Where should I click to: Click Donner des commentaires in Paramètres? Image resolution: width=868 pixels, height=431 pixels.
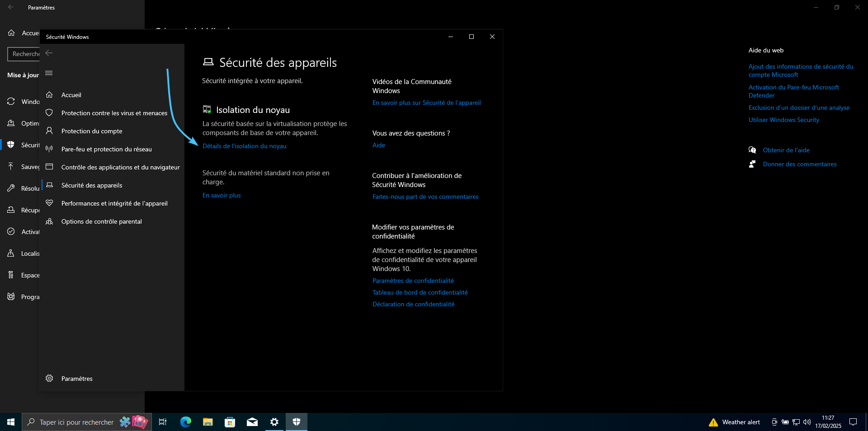pos(800,164)
